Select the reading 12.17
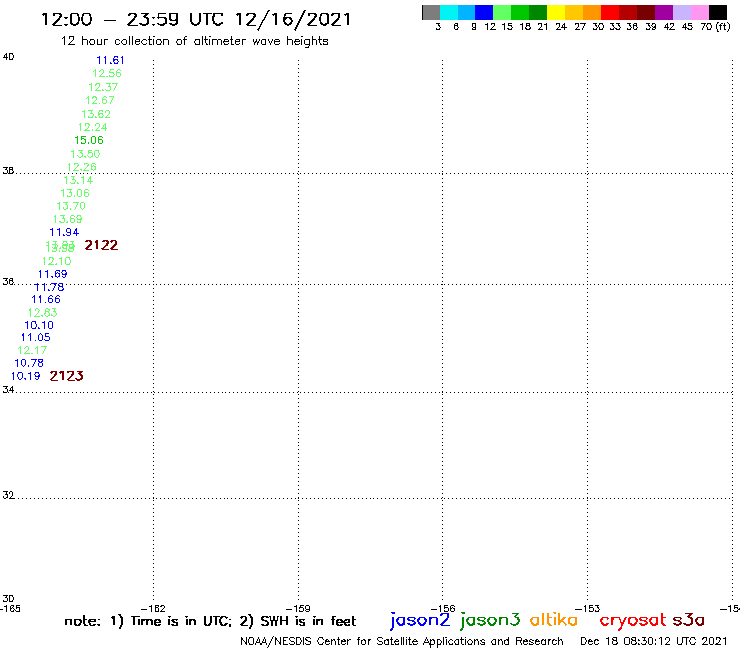740x650 pixels. point(32,351)
